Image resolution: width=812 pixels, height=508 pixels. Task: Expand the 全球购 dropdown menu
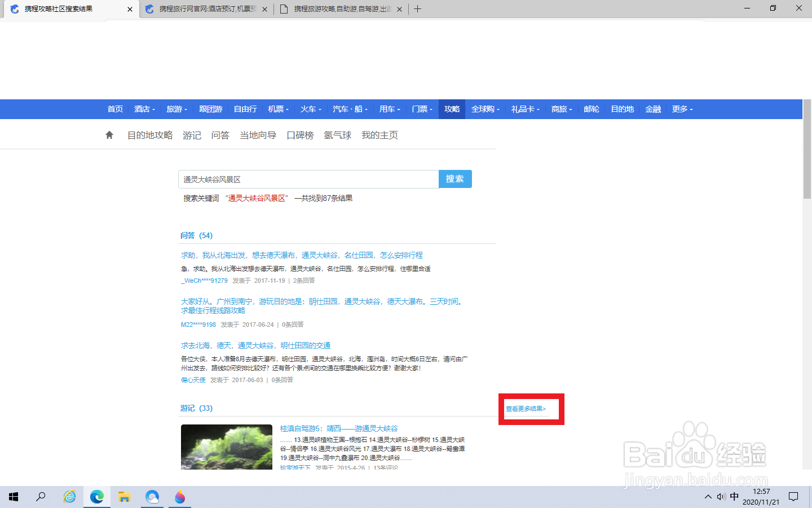(x=486, y=109)
